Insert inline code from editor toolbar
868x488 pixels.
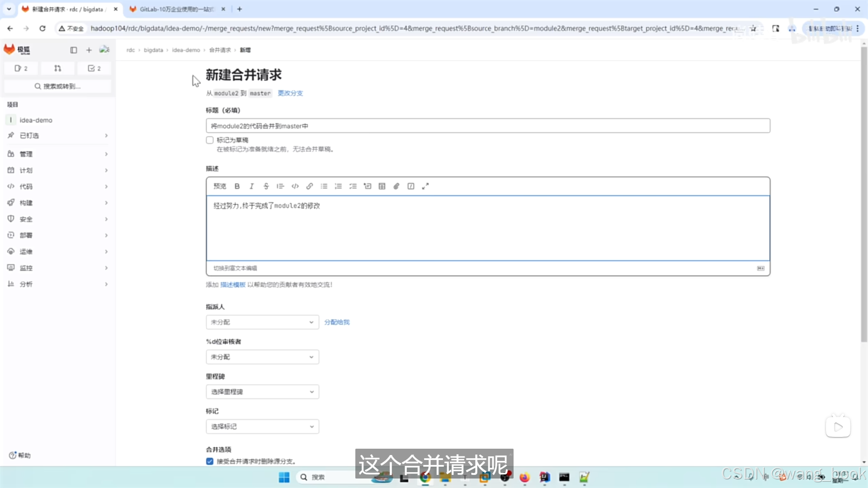coord(295,186)
